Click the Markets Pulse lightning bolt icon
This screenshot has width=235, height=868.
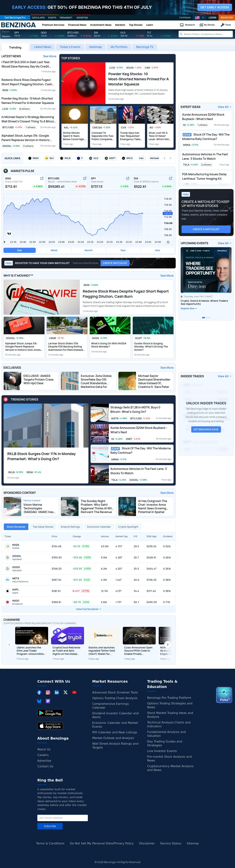6,171
